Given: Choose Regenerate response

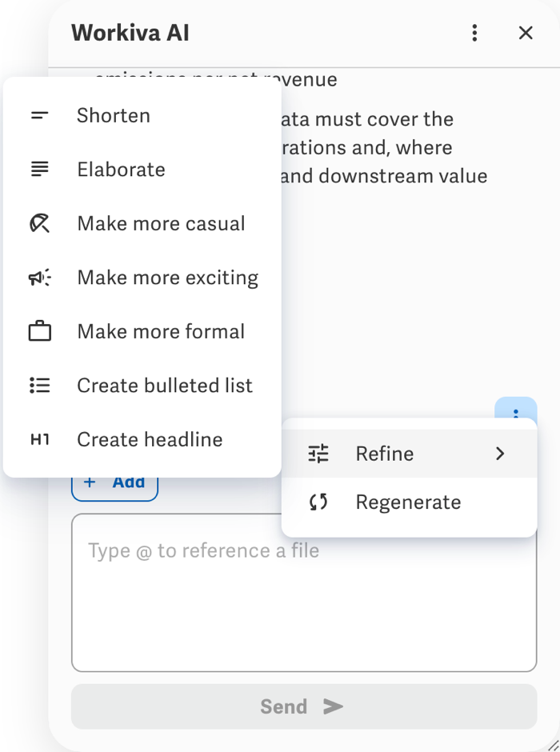Looking at the screenshot, I should (x=409, y=502).
